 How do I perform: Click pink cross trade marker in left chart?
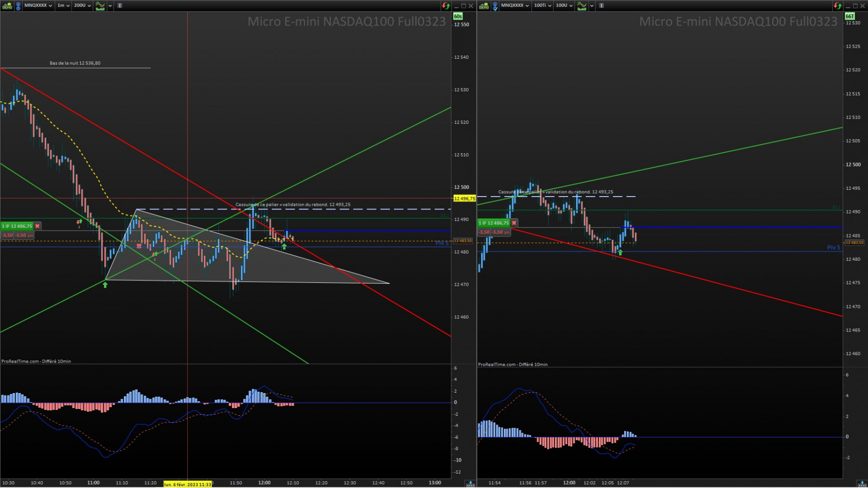(139, 246)
